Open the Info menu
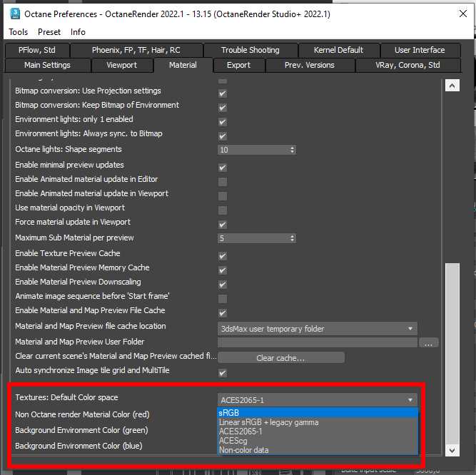The width and height of the screenshot is (476, 475). tap(78, 32)
